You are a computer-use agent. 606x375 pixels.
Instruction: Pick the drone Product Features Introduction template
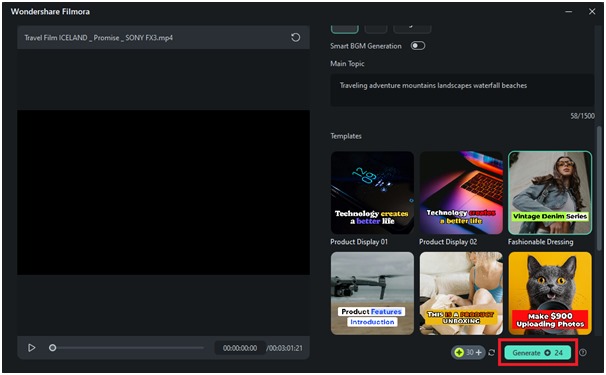(x=372, y=293)
